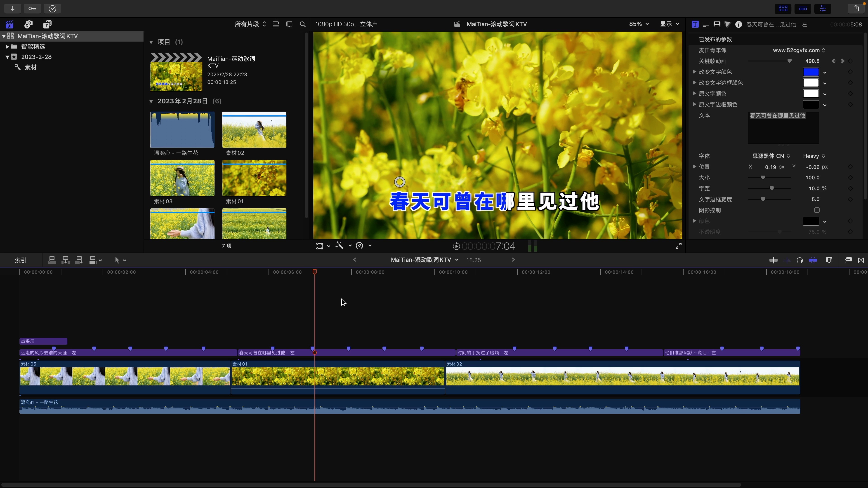Enable the 阴影控制 checkbox
The height and width of the screenshot is (488, 868).
coord(816,210)
